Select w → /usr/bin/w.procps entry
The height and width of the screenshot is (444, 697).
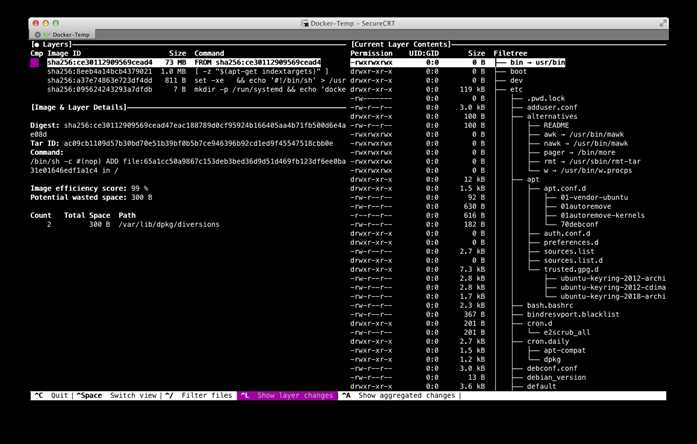(x=588, y=170)
